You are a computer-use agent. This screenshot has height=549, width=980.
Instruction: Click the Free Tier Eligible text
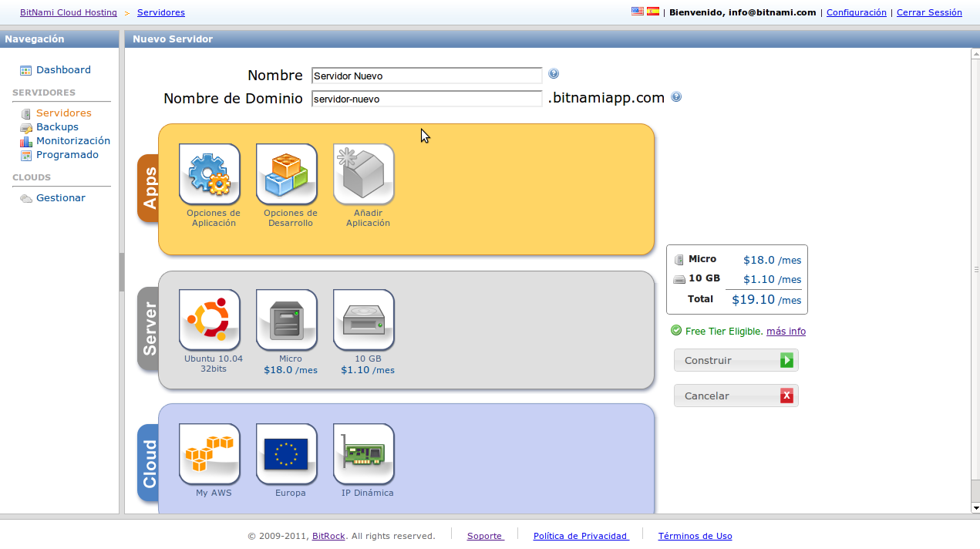pyautogui.click(x=724, y=332)
